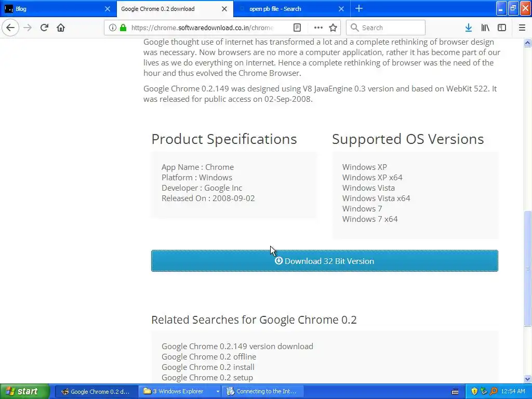
Task: Click the Forward arrow button
Action: tap(28, 28)
